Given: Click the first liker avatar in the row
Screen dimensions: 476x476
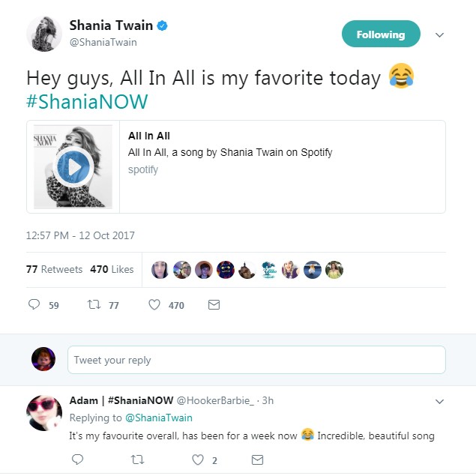Looking at the screenshot, I should click(160, 270).
